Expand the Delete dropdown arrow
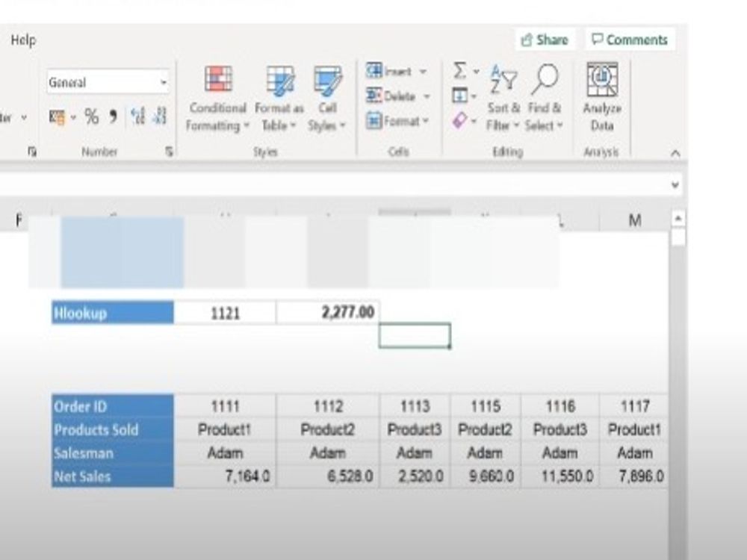747x560 pixels. click(x=427, y=96)
